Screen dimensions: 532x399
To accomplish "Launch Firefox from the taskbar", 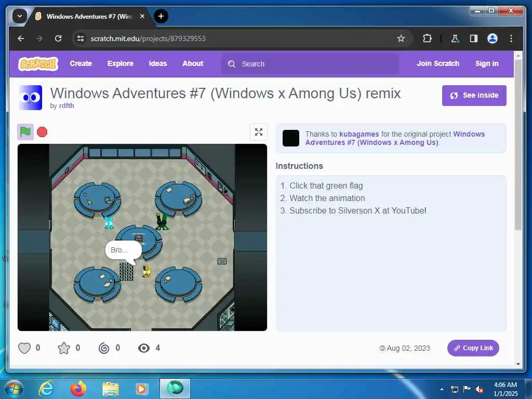I will [x=78, y=389].
